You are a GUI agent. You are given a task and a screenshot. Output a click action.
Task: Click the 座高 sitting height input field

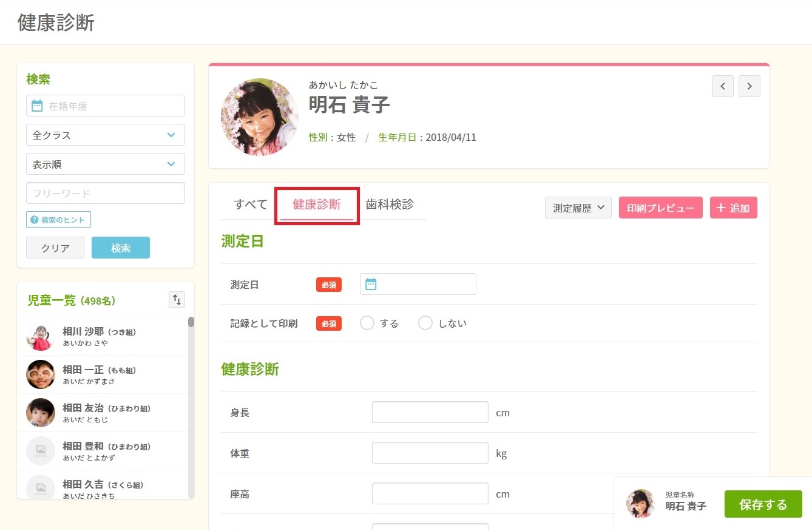click(x=430, y=493)
